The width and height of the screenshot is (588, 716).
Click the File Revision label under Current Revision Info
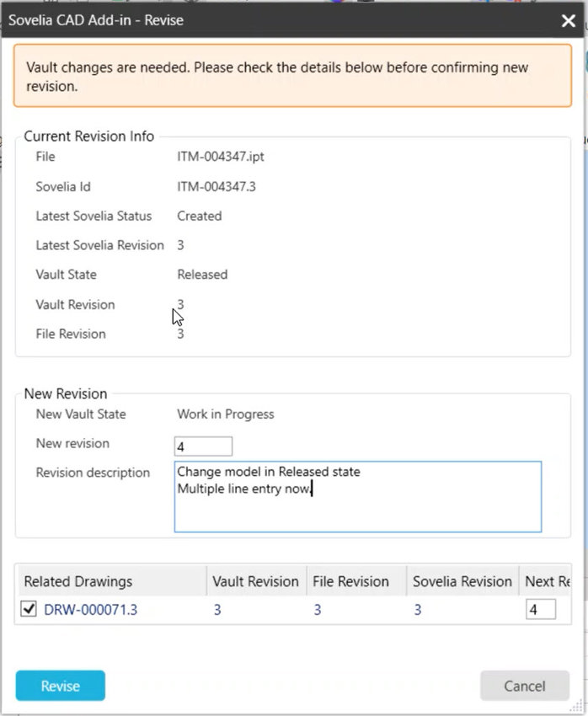coord(71,334)
